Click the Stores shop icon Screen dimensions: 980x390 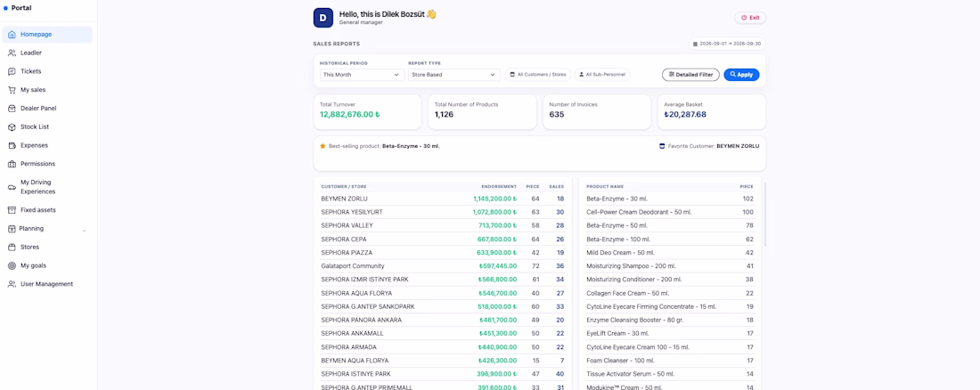coord(12,247)
